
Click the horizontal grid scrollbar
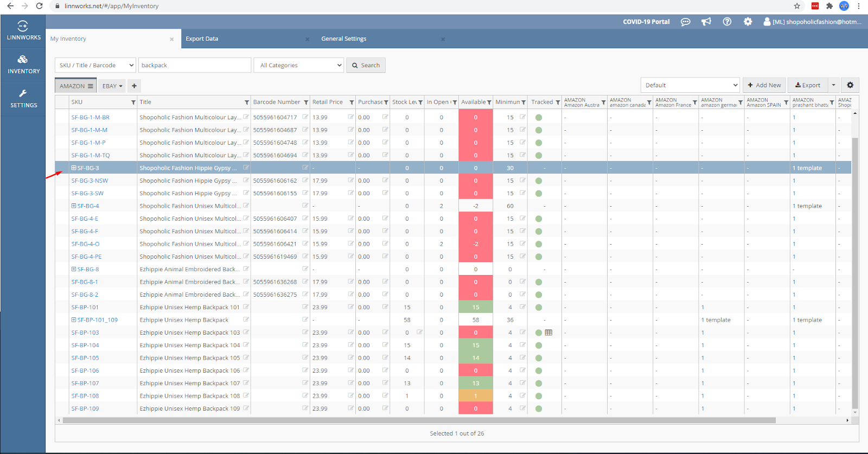[x=419, y=420]
